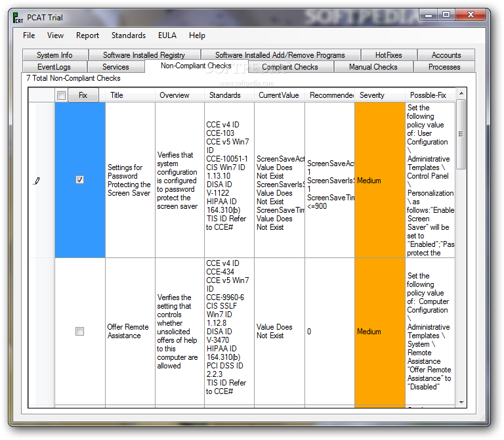
Task: Click the CurrentValue column header
Action: (280, 95)
